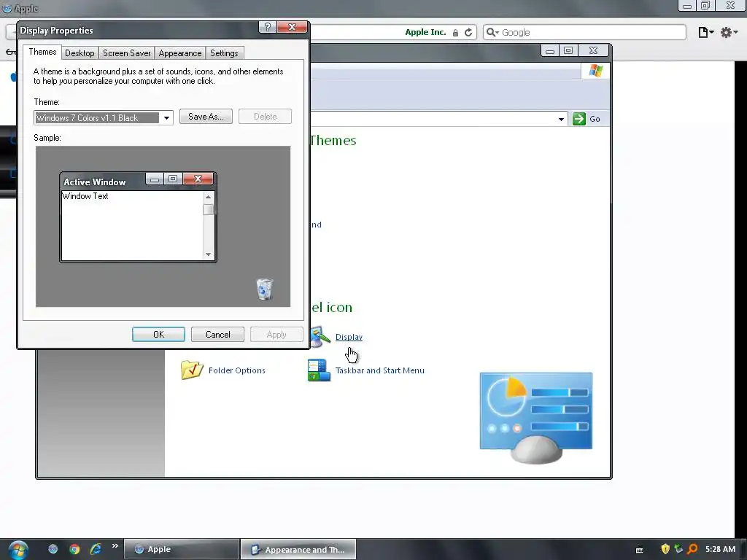
Task: Click the network connection tray icon
Action: coord(678,549)
